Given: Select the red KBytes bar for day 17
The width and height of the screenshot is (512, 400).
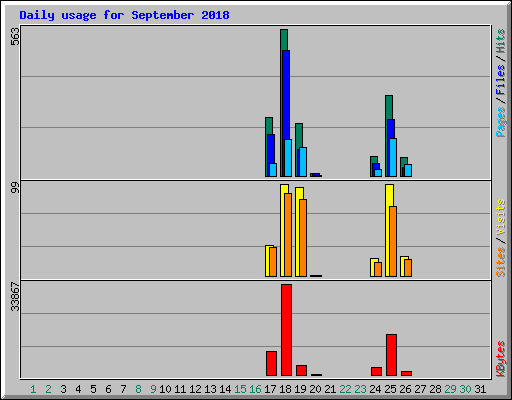Looking at the screenshot, I should [271, 364].
